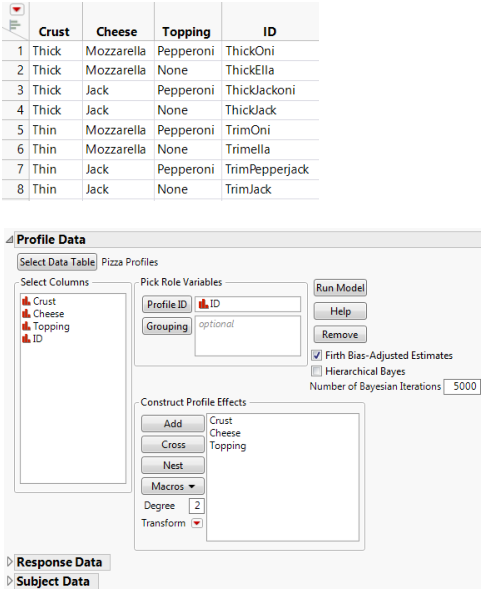The width and height of the screenshot is (483, 591).
Task: Click the Pepperoni cell in row 7
Action: (x=186, y=169)
